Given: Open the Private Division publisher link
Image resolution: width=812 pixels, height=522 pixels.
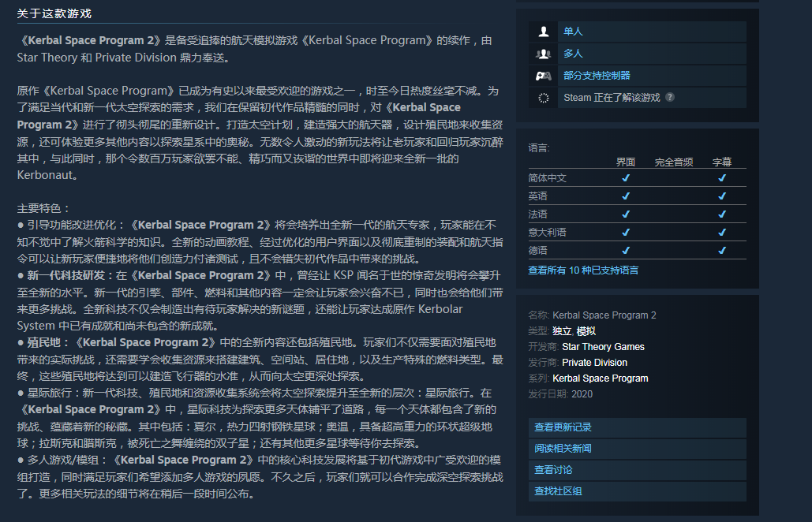Looking at the screenshot, I should (594, 363).
